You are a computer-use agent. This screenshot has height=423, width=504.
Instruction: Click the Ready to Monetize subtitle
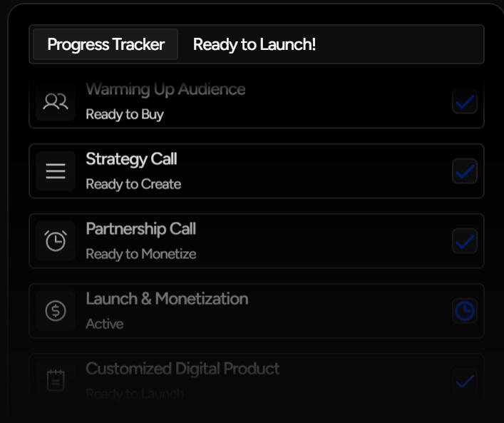[x=140, y=254]
